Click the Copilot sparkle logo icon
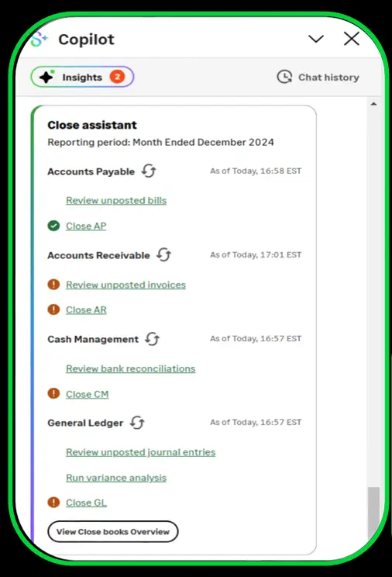 [39, 39]
